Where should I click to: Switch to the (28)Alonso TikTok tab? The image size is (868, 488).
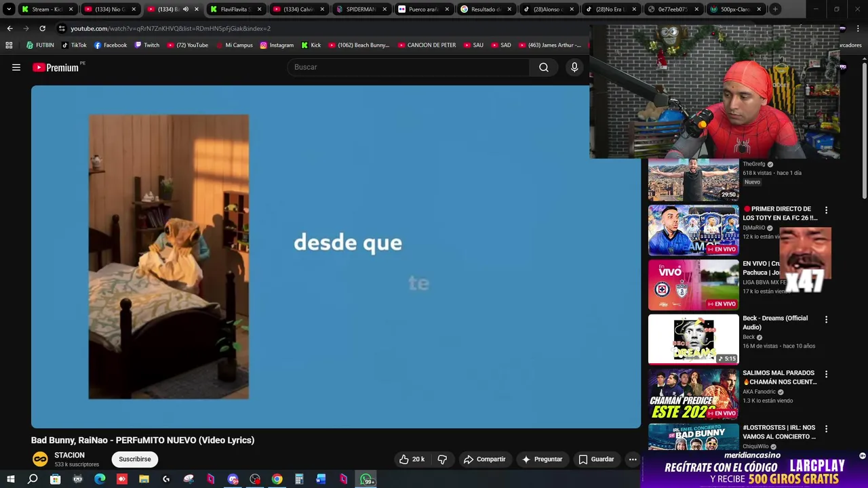pos(549,9)
